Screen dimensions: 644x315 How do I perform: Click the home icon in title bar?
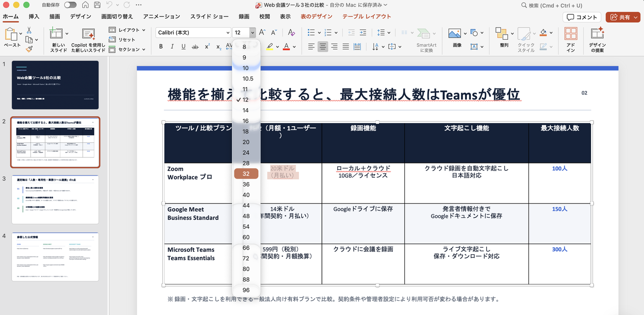pyautogui.click(x=85, y=5)
